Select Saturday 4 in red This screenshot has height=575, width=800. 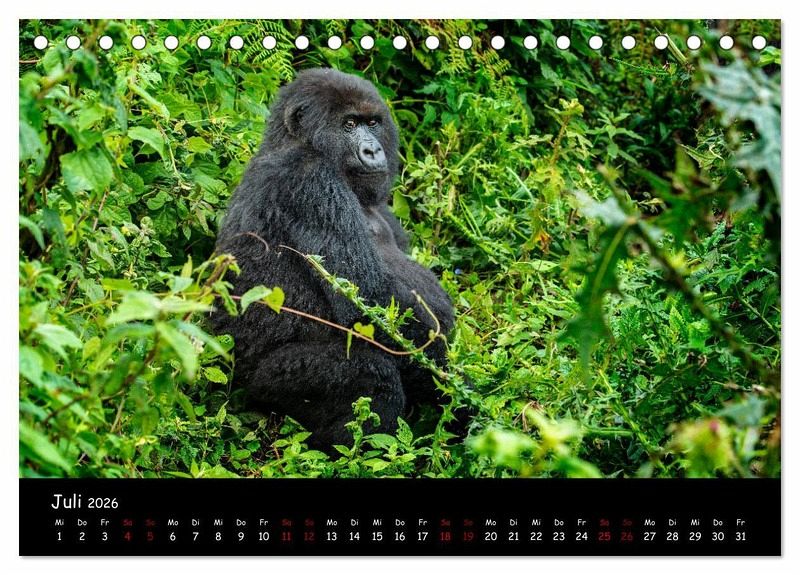coord(127,536)
